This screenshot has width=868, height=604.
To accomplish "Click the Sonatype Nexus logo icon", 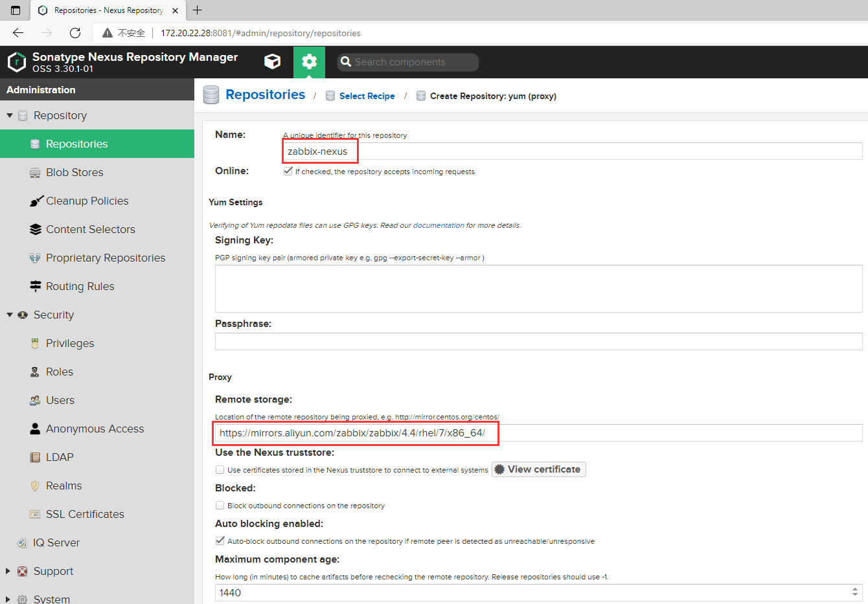I will pyautogui.click(x=17, y=62).
